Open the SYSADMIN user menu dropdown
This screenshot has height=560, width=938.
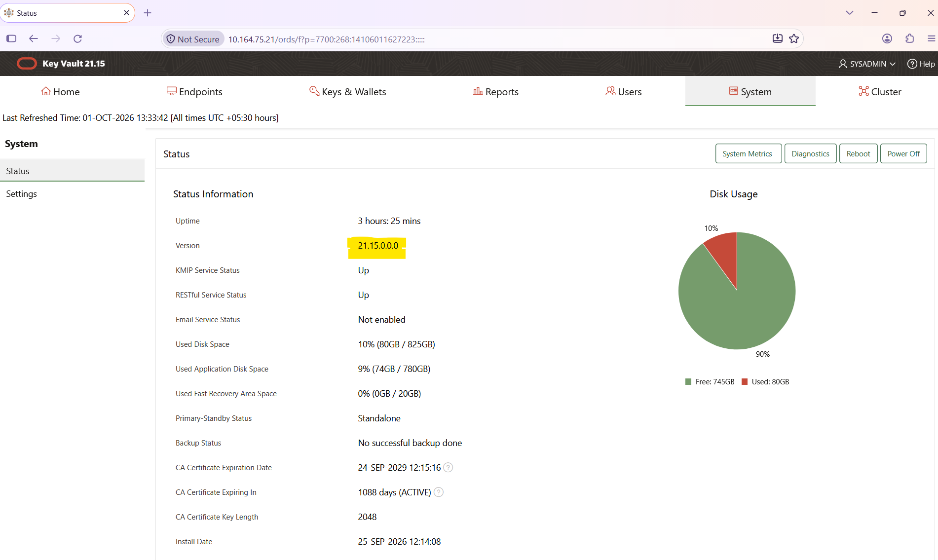pos(867,64)
